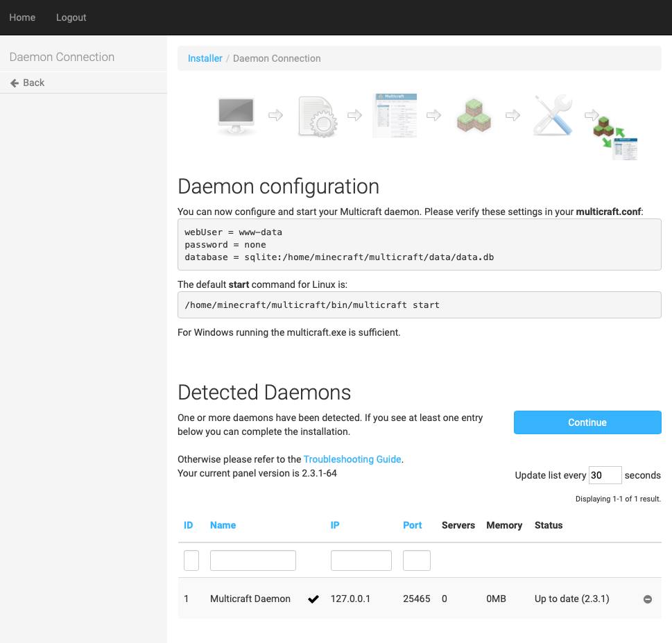Toggle the checkmark beside Multicraft Daemon

tap(314, 598)
